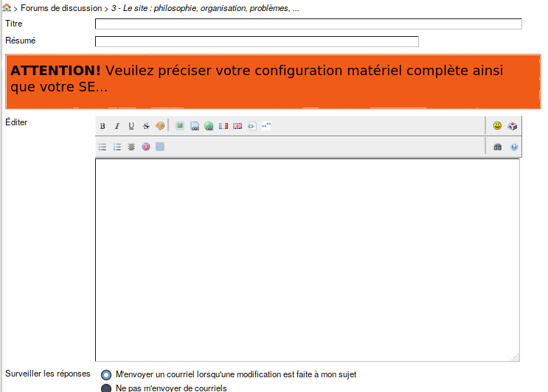Open the color palette icon
This screenshot has width=548, height=392.
[160, 126]
